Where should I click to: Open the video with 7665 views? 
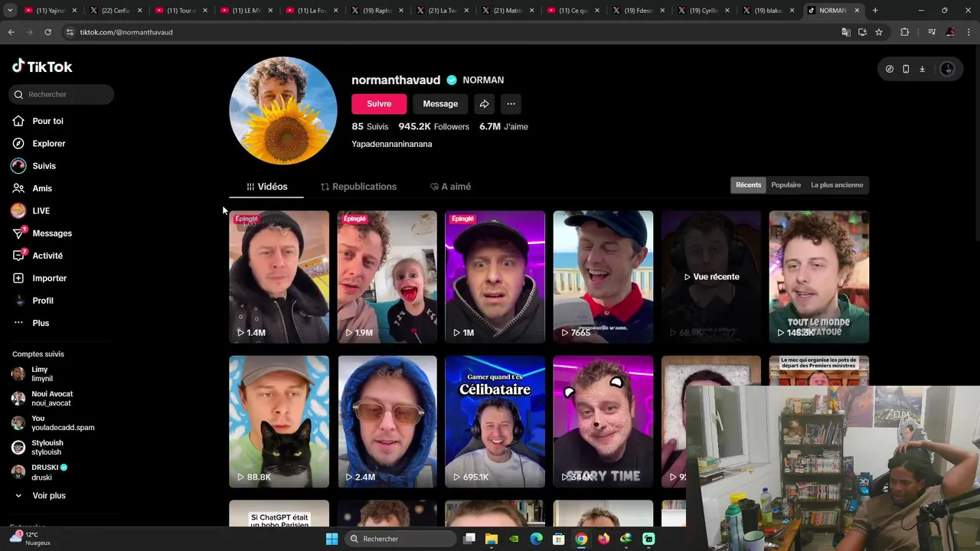(x=603, y=277)
